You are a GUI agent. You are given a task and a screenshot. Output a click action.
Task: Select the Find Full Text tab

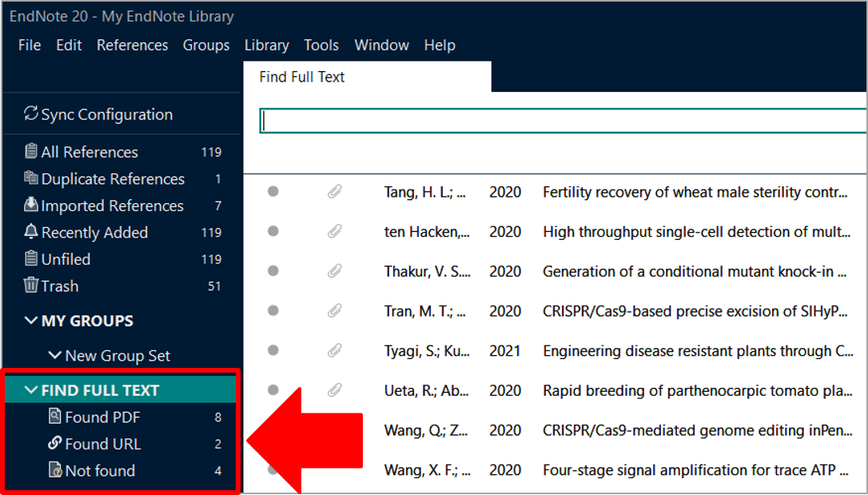pyautogui.click(x=367, y=77)
